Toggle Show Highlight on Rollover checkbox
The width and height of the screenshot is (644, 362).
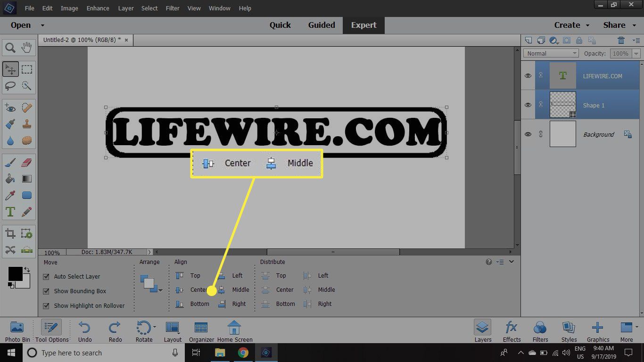(x=46, y=306)
